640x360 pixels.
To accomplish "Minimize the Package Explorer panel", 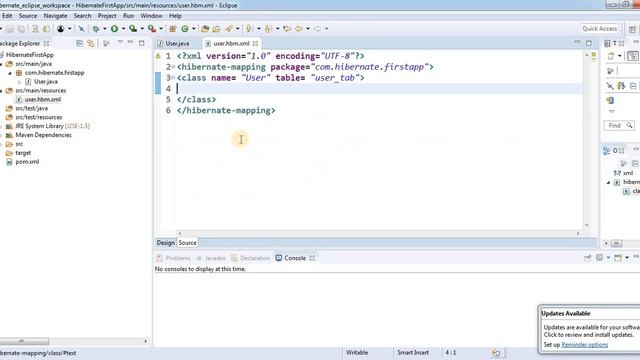I will tap(130, 42).
